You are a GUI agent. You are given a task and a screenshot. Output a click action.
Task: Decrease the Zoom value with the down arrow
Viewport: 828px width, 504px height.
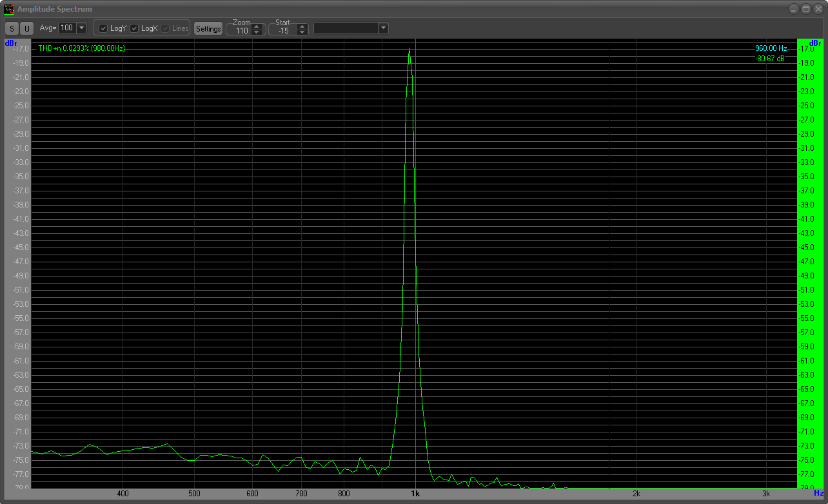(257, 32)
